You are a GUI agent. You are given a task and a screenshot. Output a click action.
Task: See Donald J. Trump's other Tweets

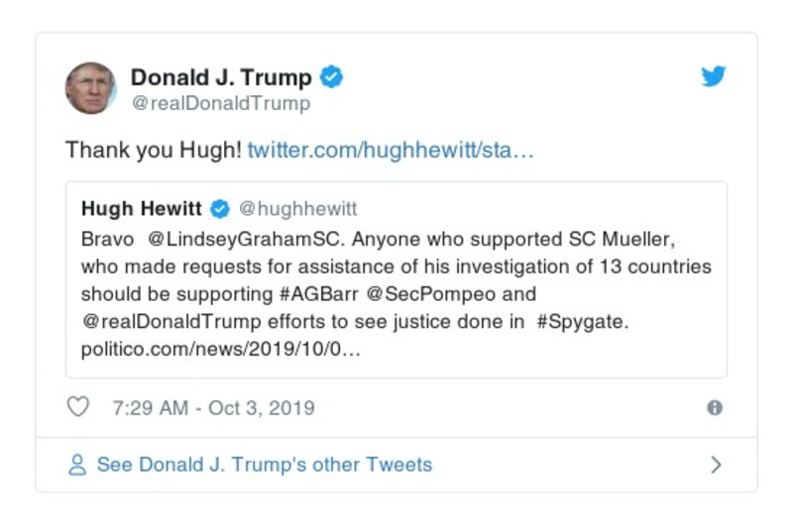pos(264,465)
